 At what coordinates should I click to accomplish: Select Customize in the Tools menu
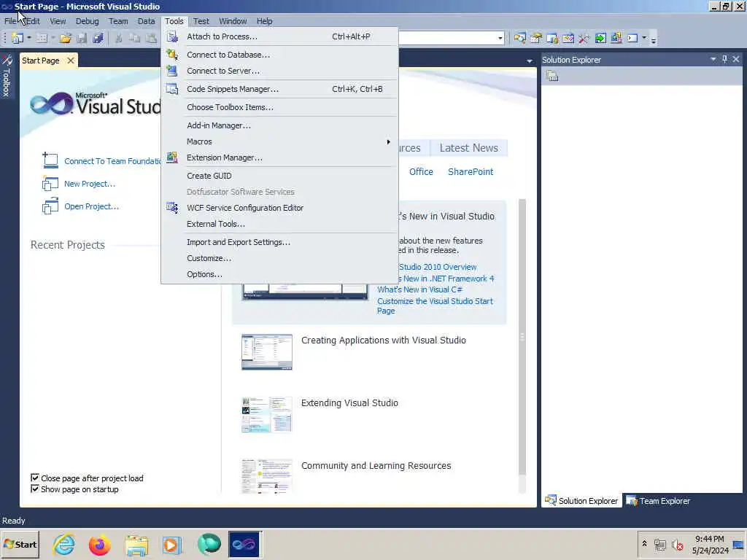coord(279,258)
